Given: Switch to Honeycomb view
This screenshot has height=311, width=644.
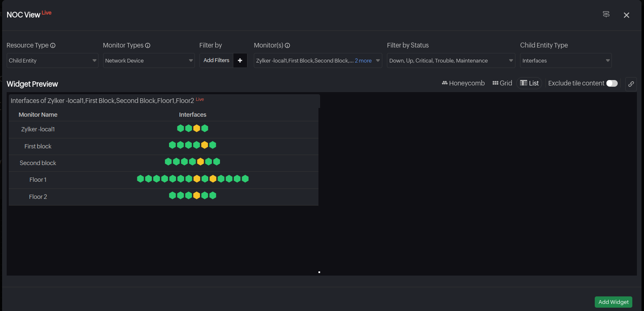Looking at the screenshot, I should [x=463, y=83].
